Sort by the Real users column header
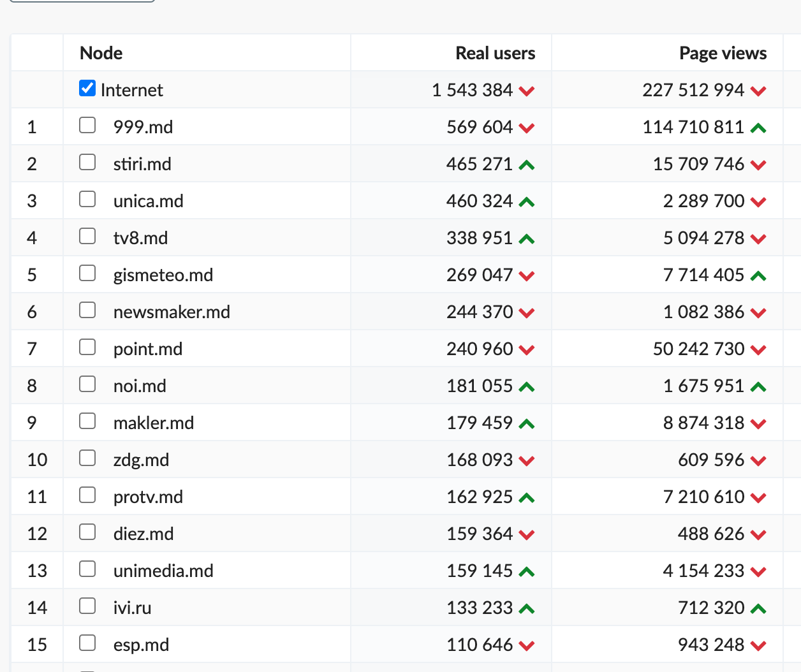Screen dimensions: 801x672 click(x=496, y=53)
